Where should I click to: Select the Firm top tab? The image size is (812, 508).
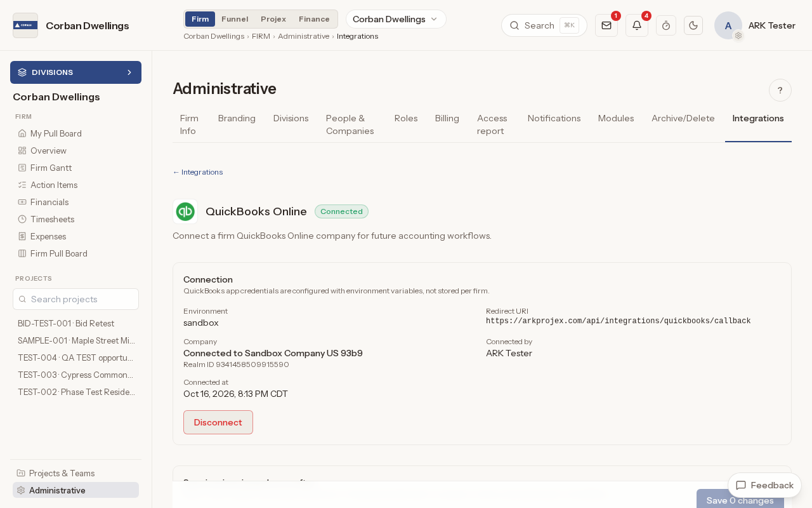tap(200, 19)
